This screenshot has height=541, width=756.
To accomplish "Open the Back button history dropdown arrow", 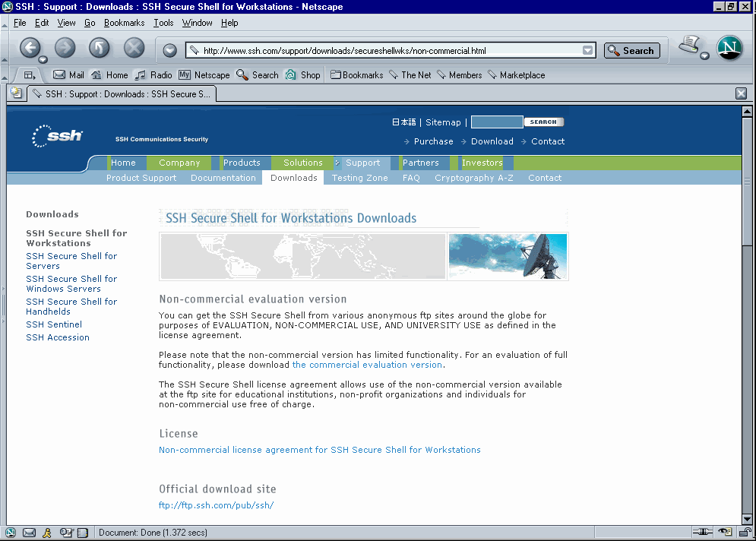I will pos(43,59).
